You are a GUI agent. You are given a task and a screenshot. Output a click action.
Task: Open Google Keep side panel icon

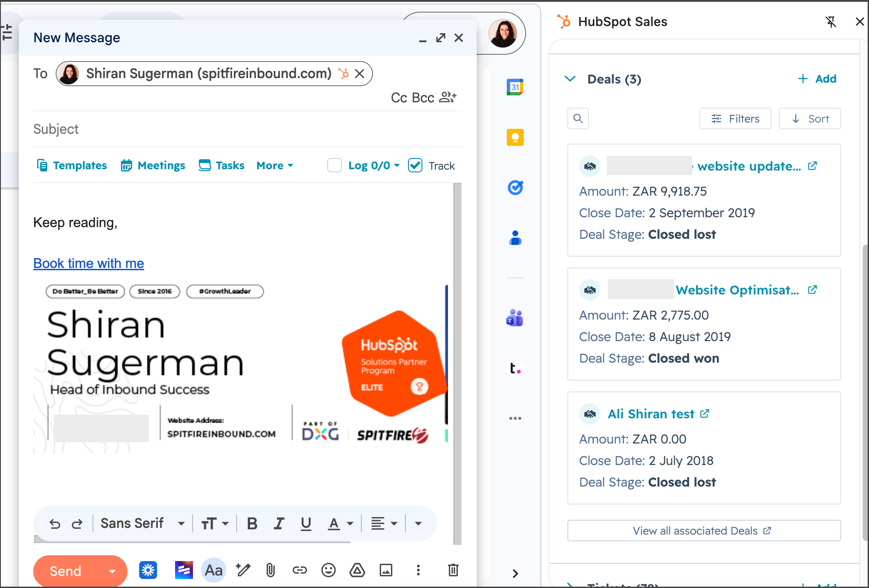[515, 137]
